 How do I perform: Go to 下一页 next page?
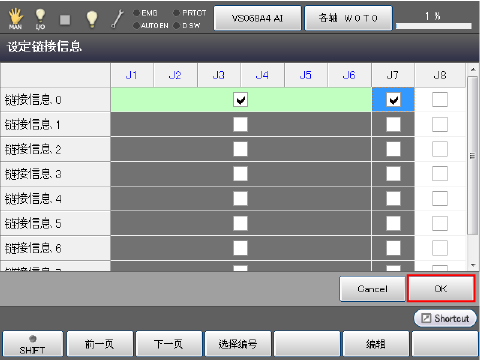pos(169,344)
